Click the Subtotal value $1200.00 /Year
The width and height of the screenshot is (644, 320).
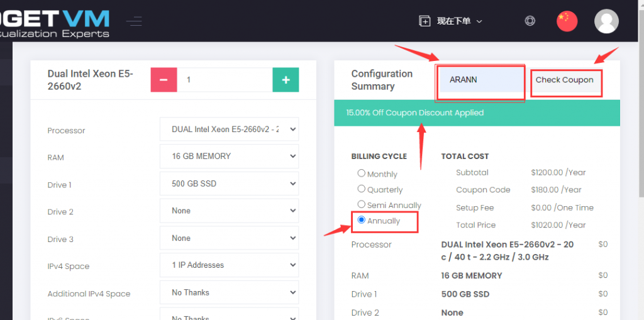[x=558, y=172]
